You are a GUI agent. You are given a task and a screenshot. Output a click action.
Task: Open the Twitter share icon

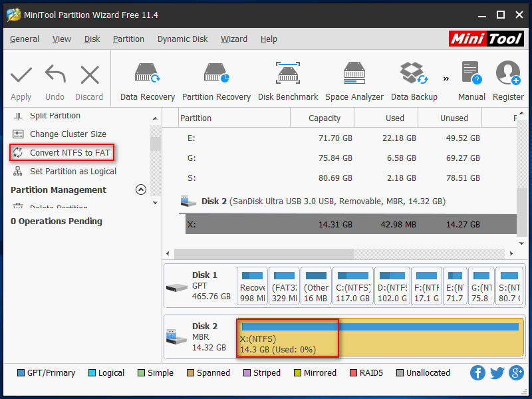[497, 373]
